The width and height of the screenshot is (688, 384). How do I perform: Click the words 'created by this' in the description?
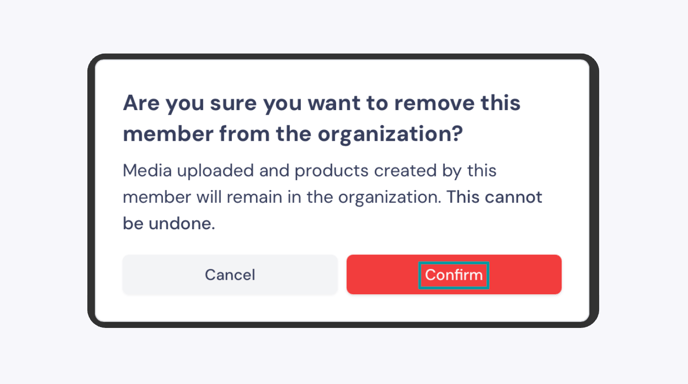(x=435, y=171)
